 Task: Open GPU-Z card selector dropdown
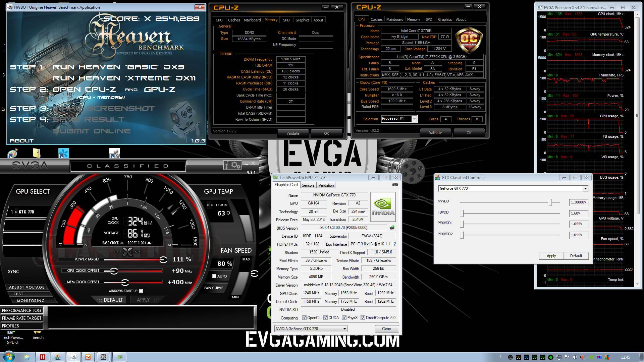point(311,329)
